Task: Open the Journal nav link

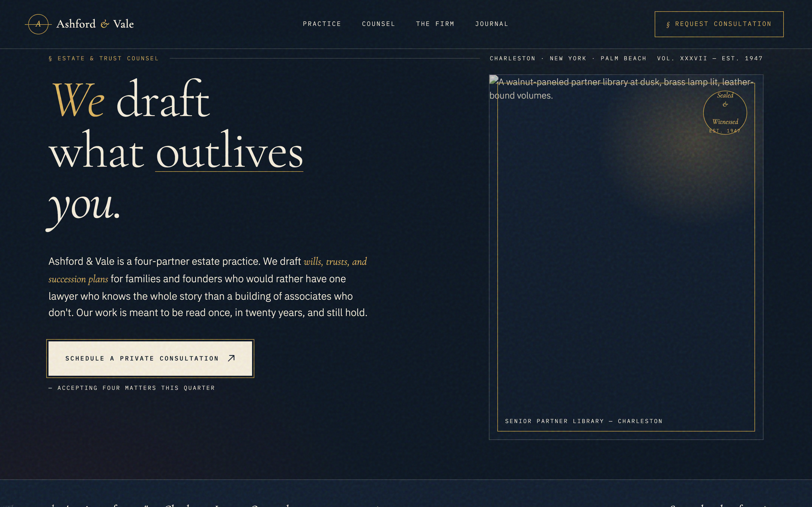Action: (491, 24)
